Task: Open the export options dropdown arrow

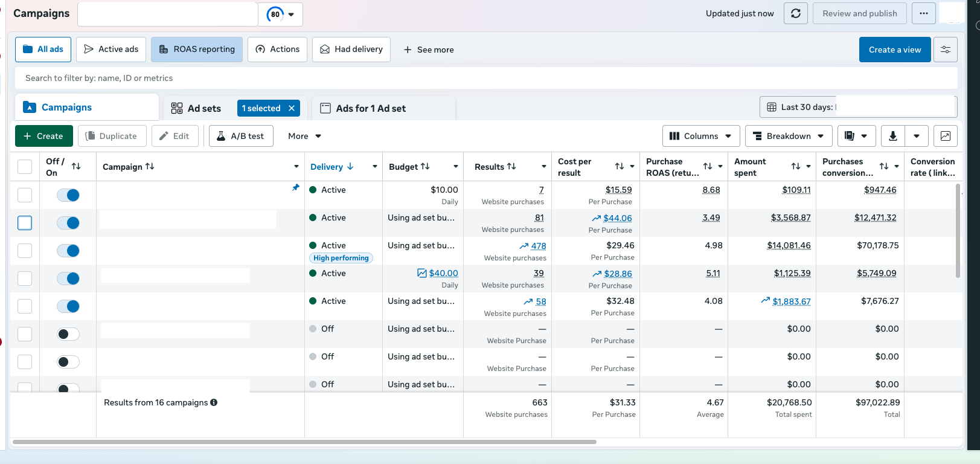Action: tap(917, 136)
